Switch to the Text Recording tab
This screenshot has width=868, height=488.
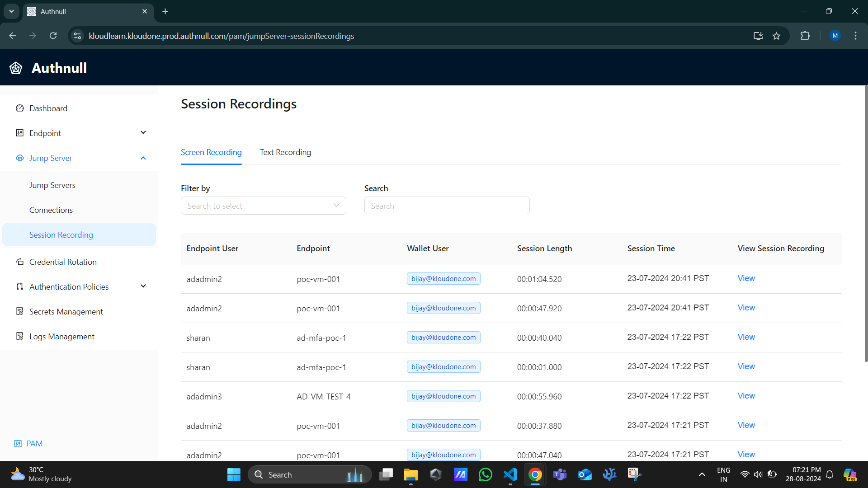coord(285,152)
